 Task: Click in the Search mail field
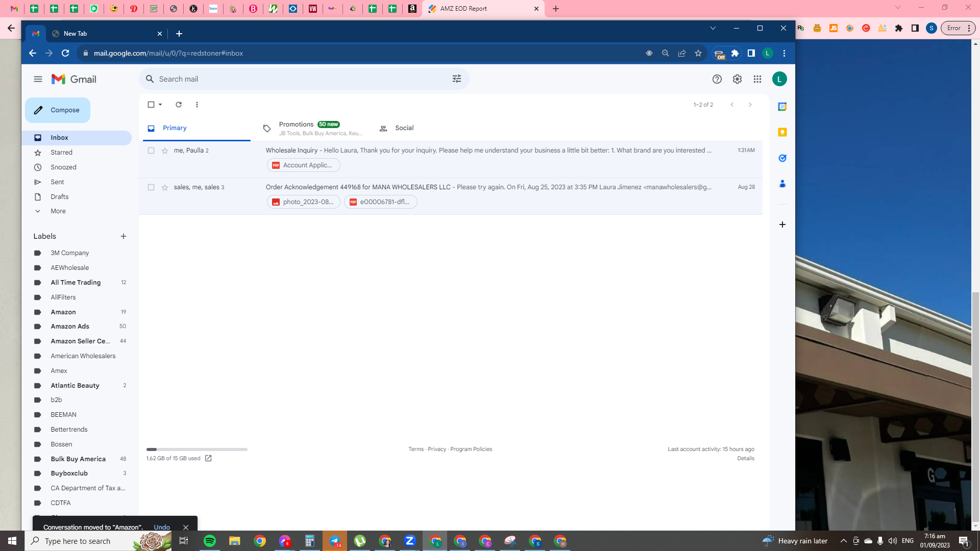pos(304,79)
